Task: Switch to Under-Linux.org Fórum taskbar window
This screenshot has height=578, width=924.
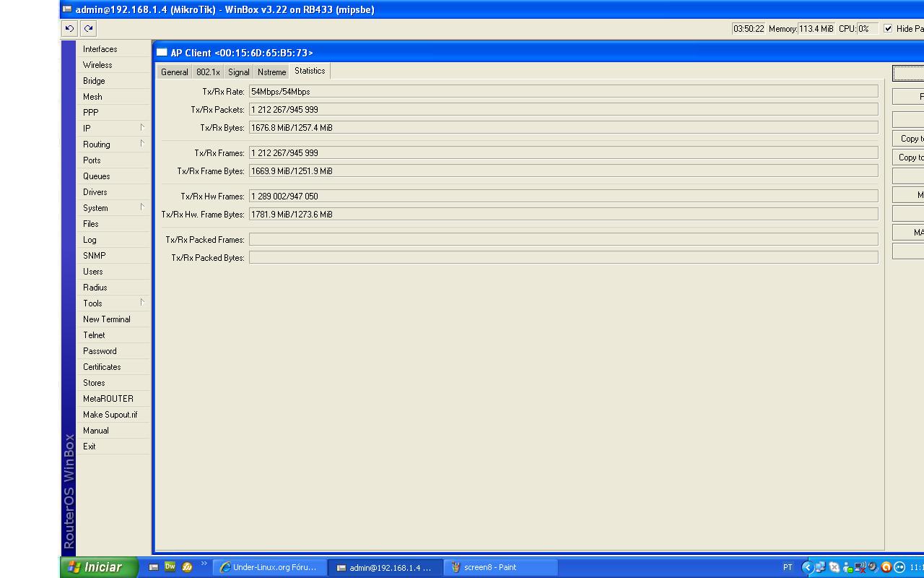Action: tap(270, 567)
